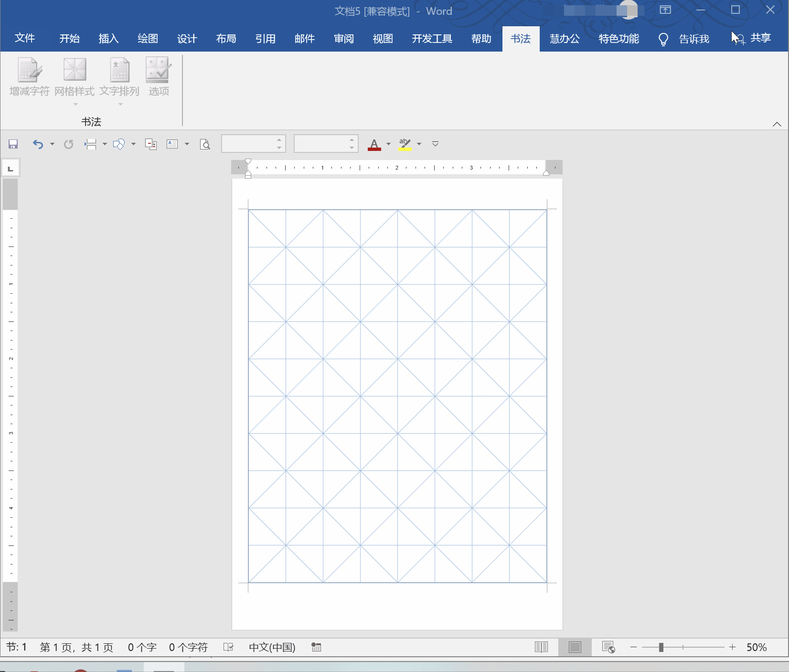The image size is (789, 672).
Task: Click the Redo icon
Action: pyautogui.click(x=68, y=144)
